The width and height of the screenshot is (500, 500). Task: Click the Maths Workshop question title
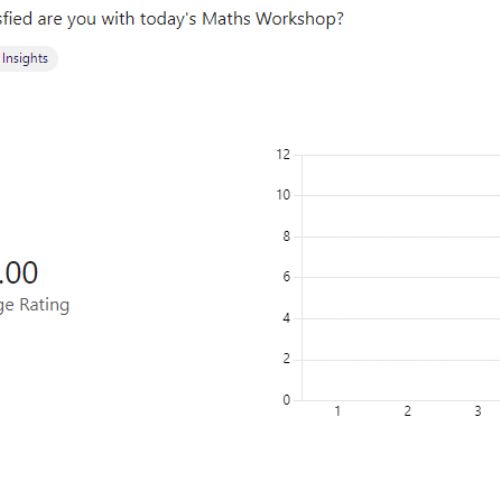tap(171, 19)
